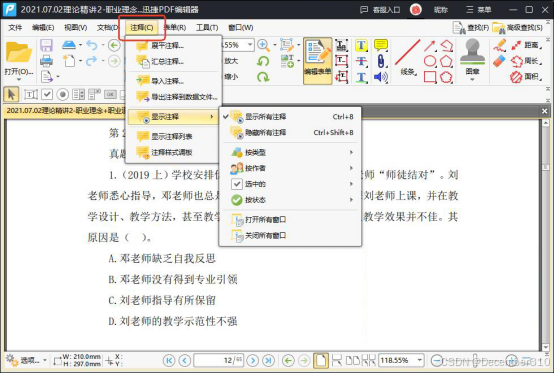Open the undo history dropdown arrow
The height and width of the screenshot is (373, 554).
pyautogui.click(x=103, y=45)
